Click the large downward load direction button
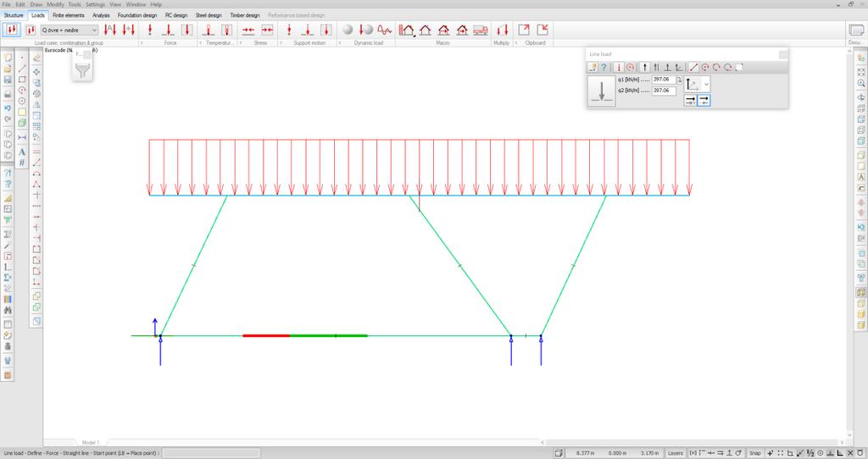The height and width of the screenshot is (459, 868). pyautogui.click(x=601, y=91)
